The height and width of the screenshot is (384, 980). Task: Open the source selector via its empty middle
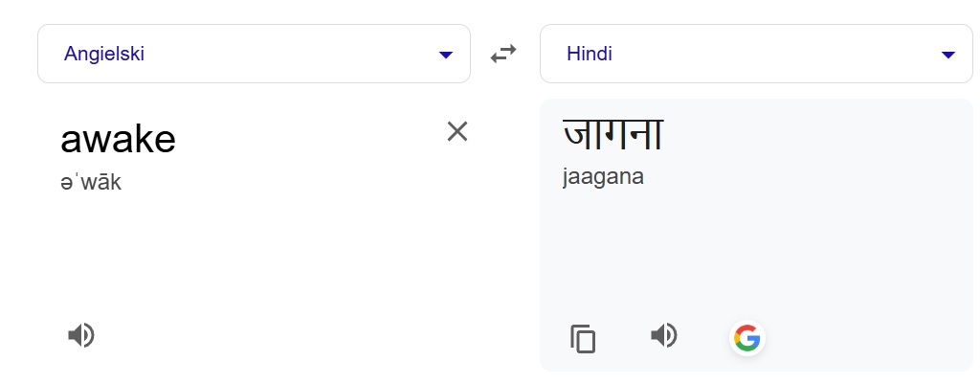point(287,55)
